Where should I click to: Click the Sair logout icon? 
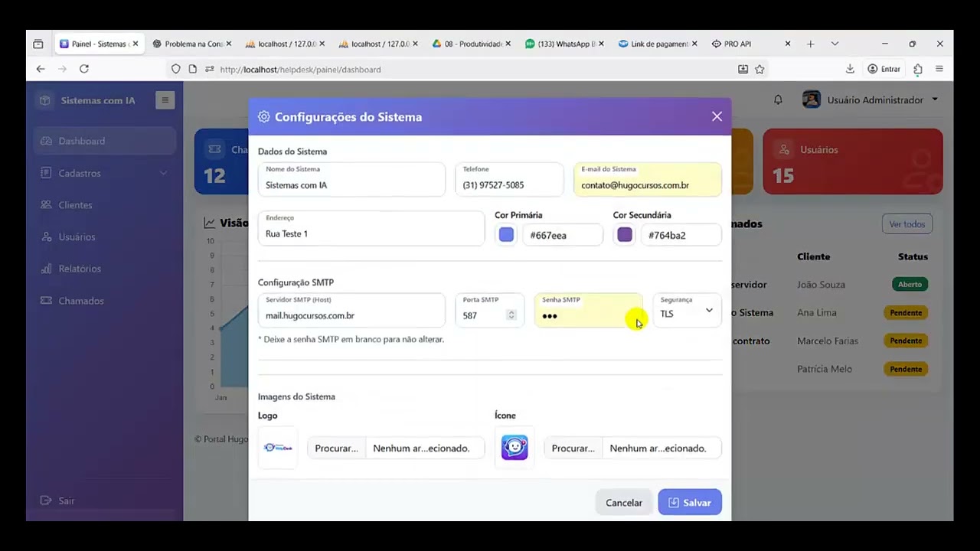pyautogui.click(x=46, y=500)
